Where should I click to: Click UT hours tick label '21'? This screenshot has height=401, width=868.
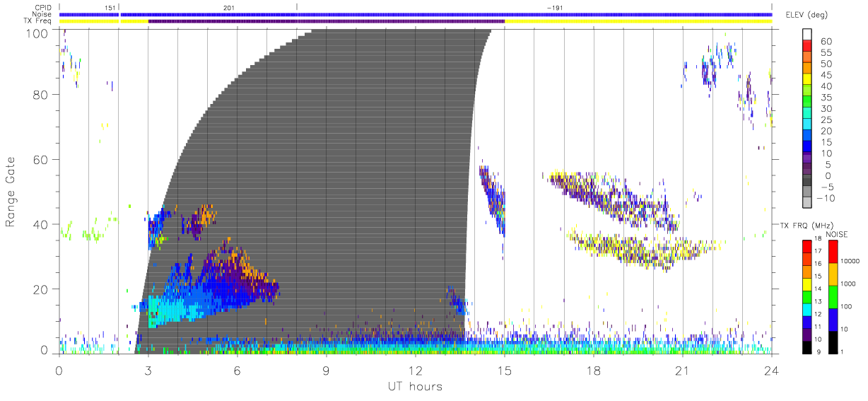point(683,371)
